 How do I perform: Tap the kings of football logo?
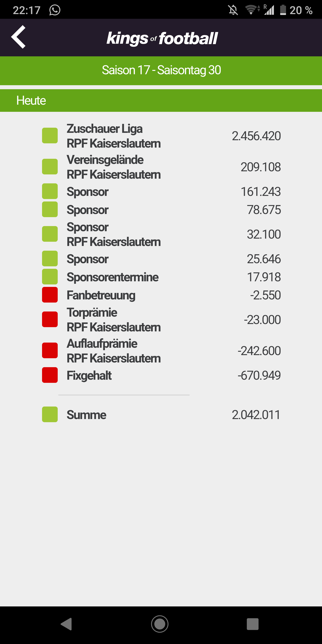click(162, 38)
